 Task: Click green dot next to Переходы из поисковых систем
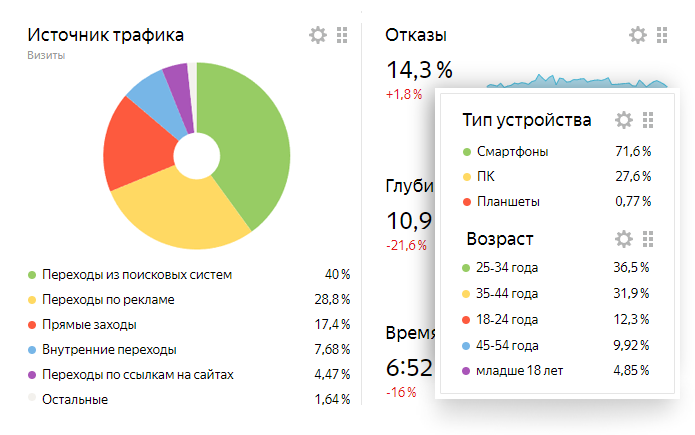tap(32, 274)
